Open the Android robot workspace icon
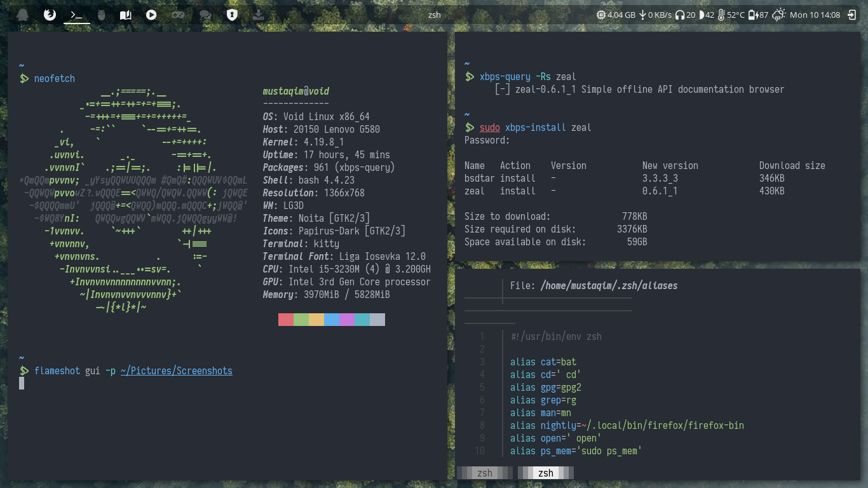The image size is (868, 488). [101, 15]
